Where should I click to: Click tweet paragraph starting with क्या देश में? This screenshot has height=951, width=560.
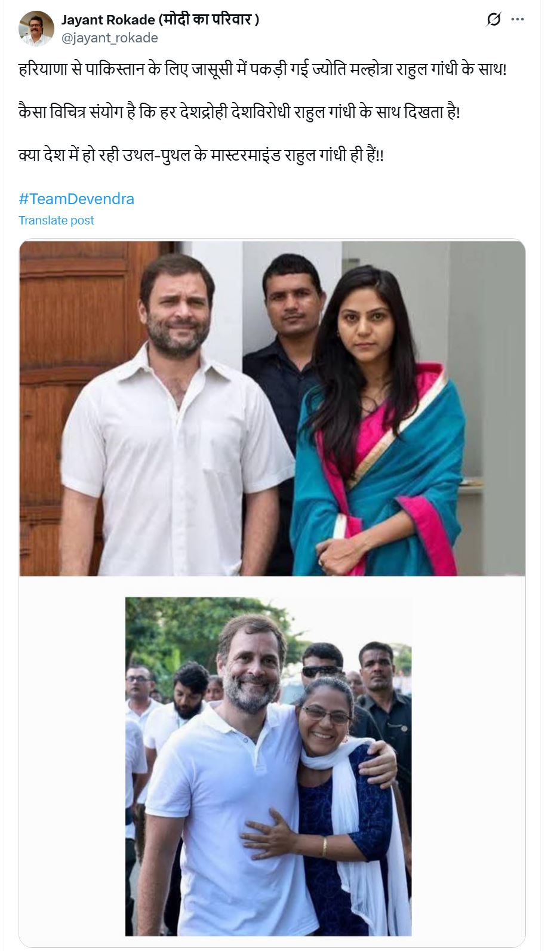click(x=201, y=155)
